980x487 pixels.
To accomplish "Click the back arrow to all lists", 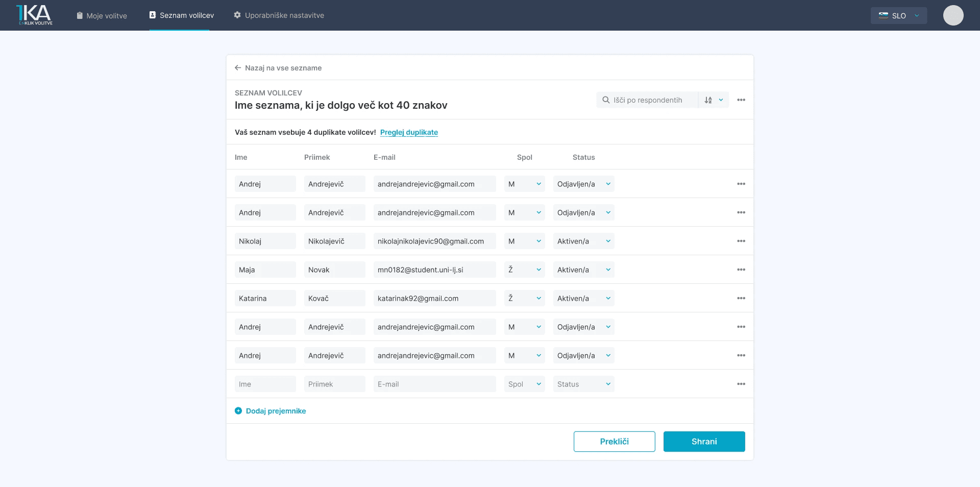I will (x=238, y=68).
